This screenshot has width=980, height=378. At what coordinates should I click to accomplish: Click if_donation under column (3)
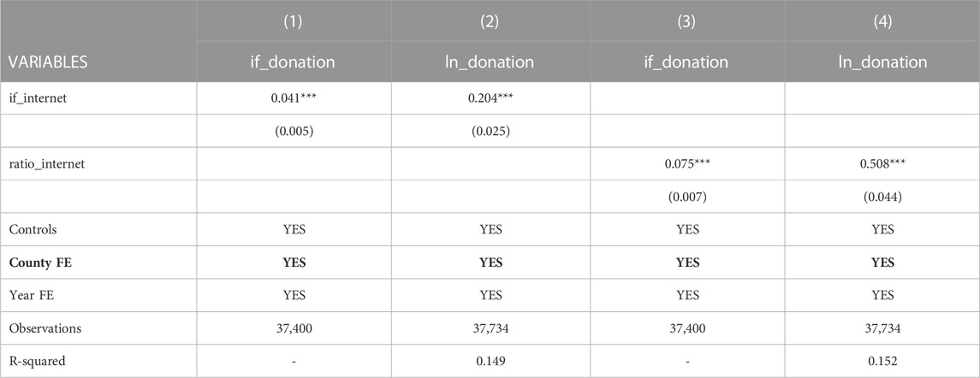[687, 62]
